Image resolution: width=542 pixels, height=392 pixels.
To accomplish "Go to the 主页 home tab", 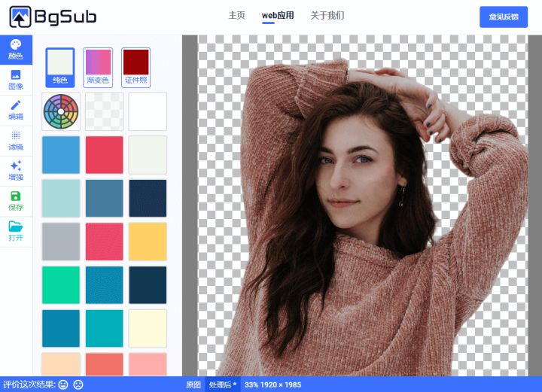I will point(237,16).
